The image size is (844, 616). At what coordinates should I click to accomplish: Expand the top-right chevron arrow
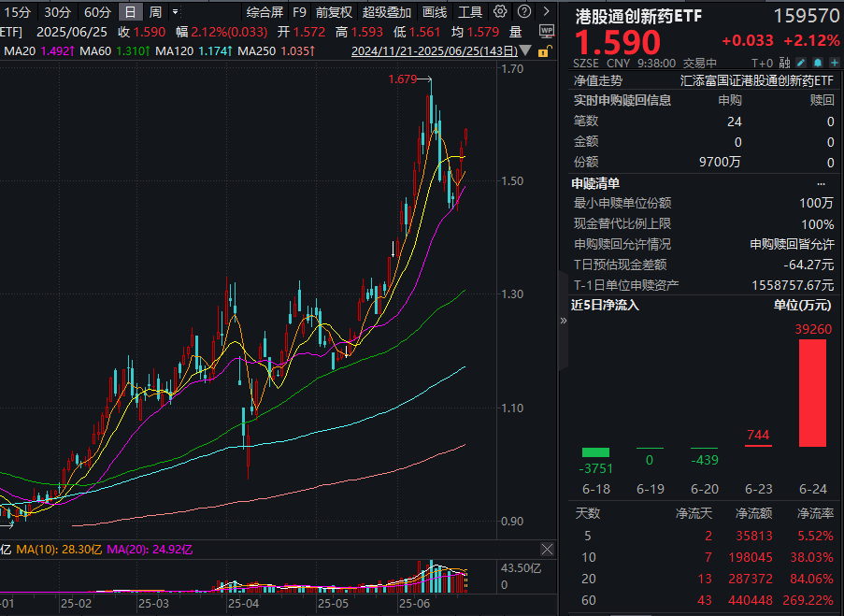(x=548, y=11)
